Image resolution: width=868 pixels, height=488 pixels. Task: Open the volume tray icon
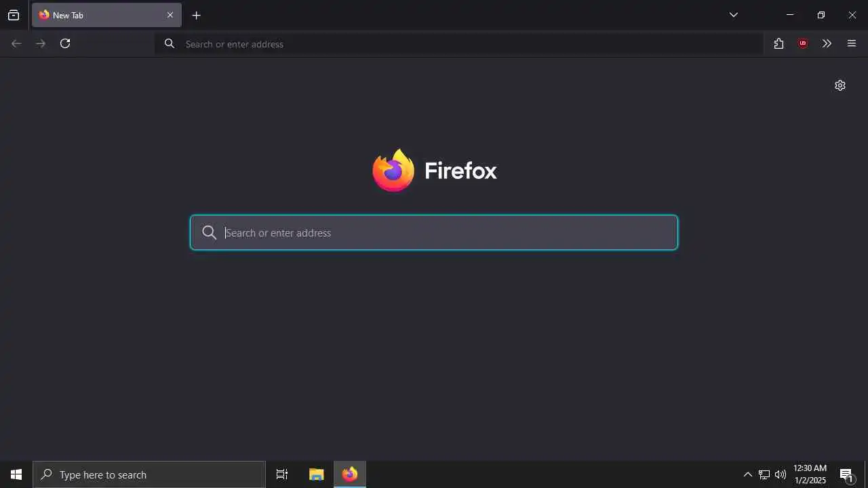tap(781, 474)
